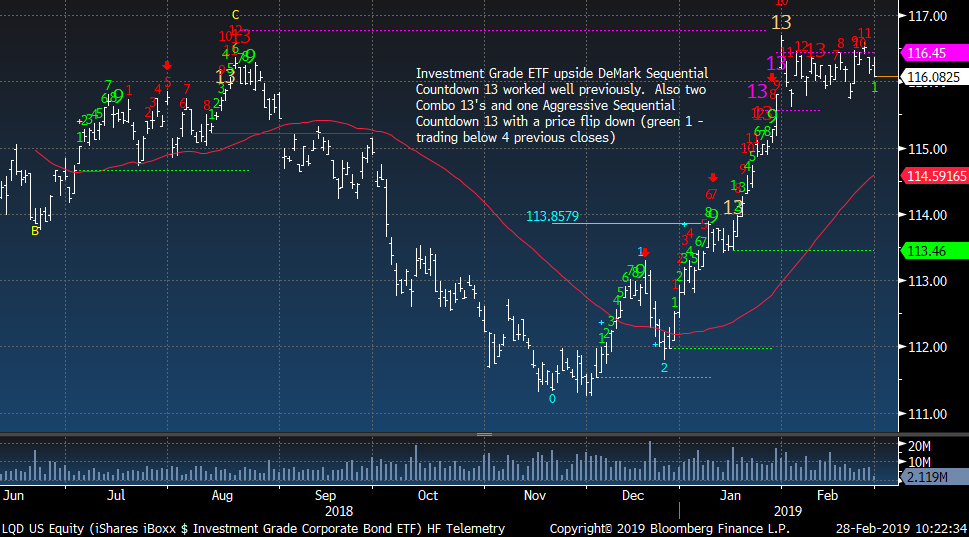Screen dimensions: 969x537
Task: Click the cyan 0 marker at November low
Action: 552,399
